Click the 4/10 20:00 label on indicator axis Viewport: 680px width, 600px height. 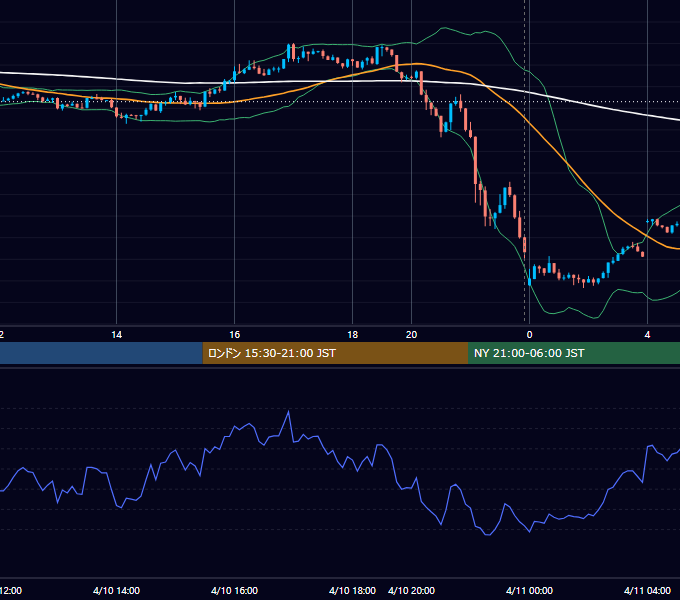(x=411, y=590)
